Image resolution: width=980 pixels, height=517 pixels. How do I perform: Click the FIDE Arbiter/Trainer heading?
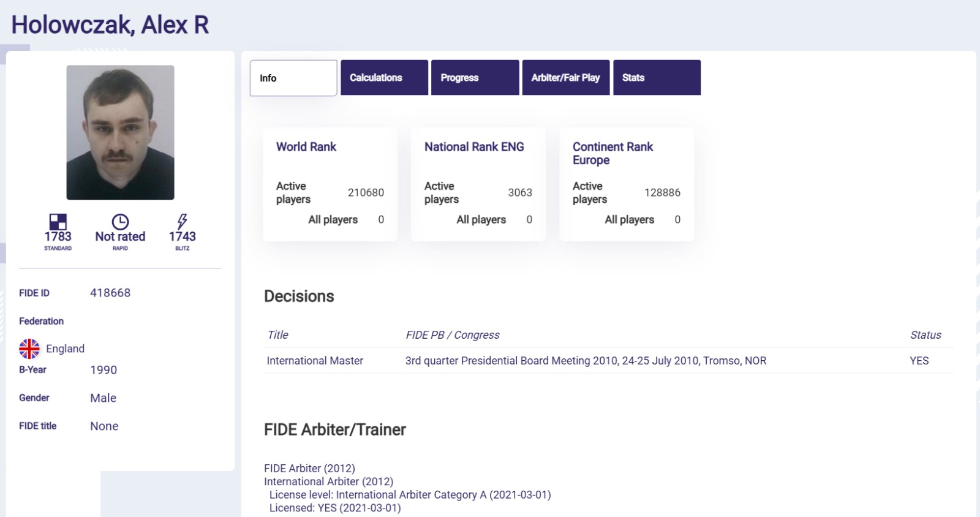click(x=335, y=430)
